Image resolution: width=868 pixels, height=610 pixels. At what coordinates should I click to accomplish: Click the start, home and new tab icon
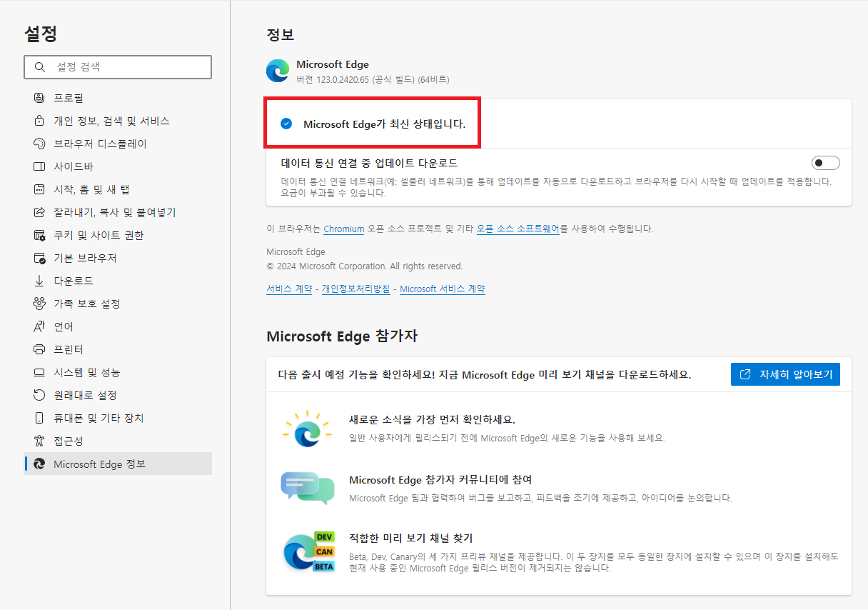(x=39, y=189)
